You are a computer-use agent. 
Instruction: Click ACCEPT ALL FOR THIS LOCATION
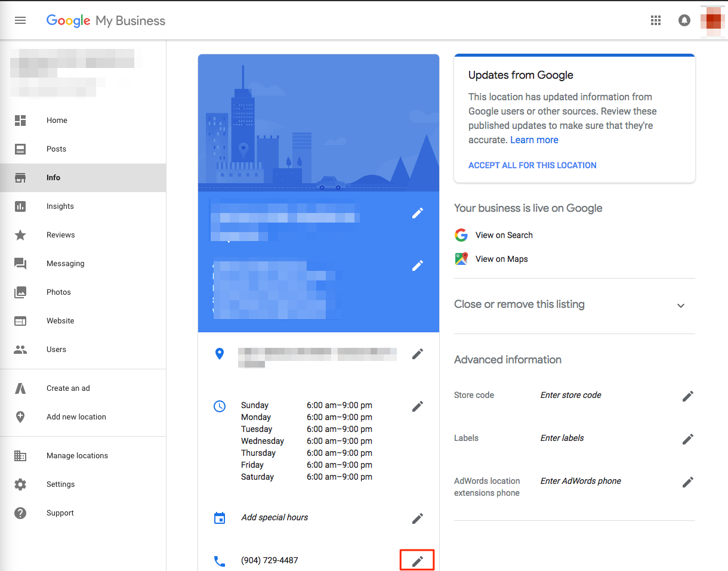point(532,165)
